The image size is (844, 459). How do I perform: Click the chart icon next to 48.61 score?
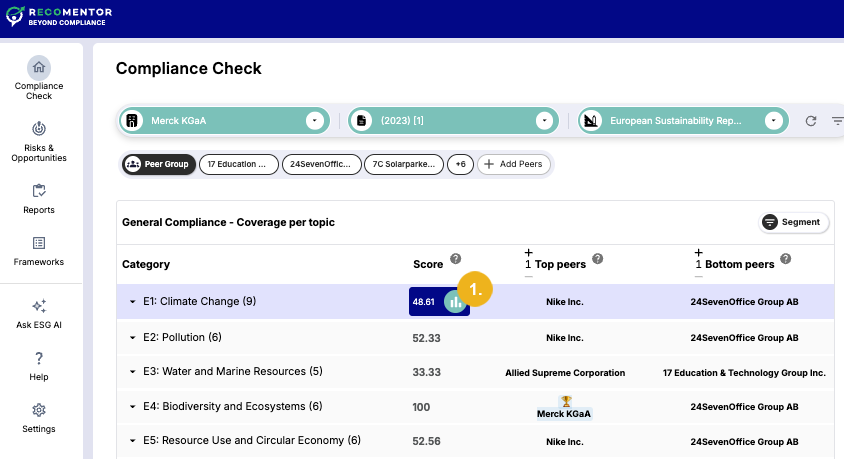click(455, 301)
